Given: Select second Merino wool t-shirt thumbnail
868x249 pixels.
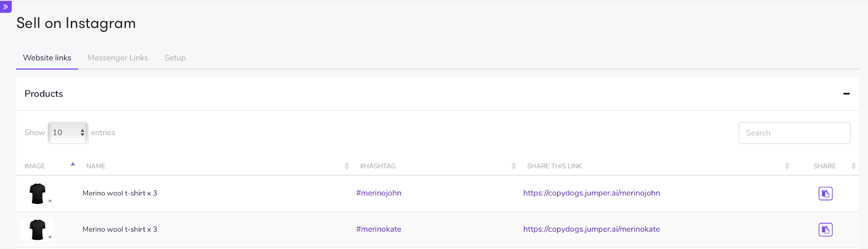Looking at the screenshot, I should (x=37, y=229).
